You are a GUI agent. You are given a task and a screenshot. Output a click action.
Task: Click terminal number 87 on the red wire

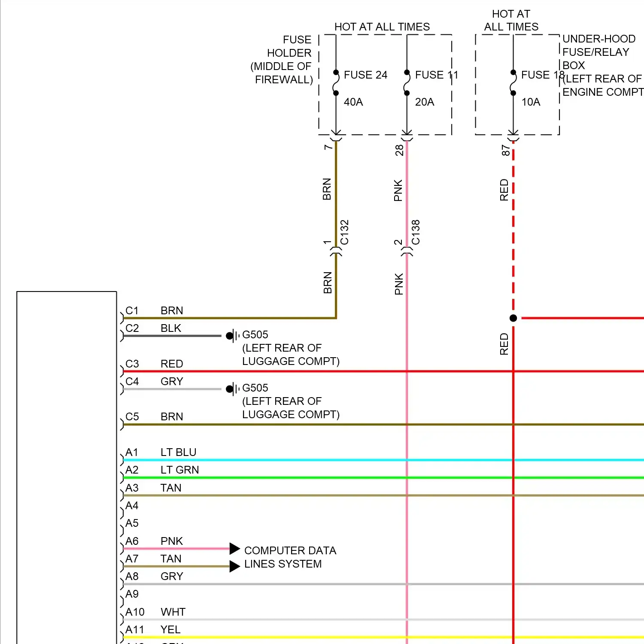click(x=505, y=150)
